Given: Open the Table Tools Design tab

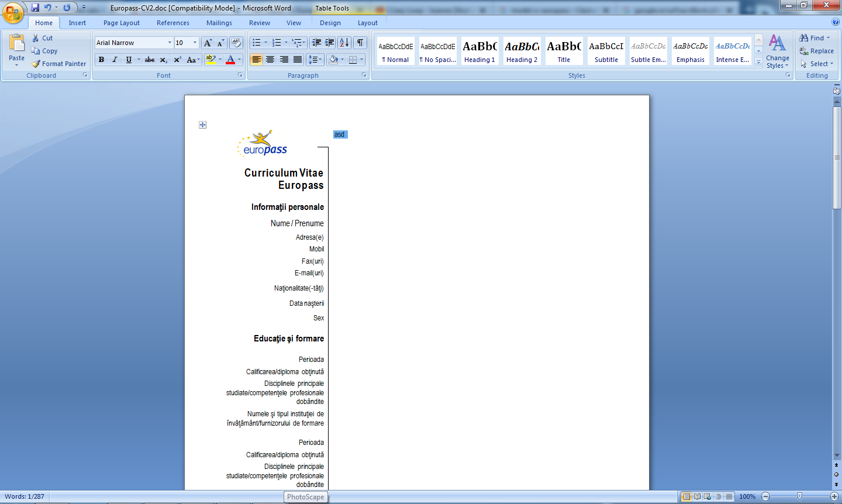Looking at the screenshot, I should 330,23.
